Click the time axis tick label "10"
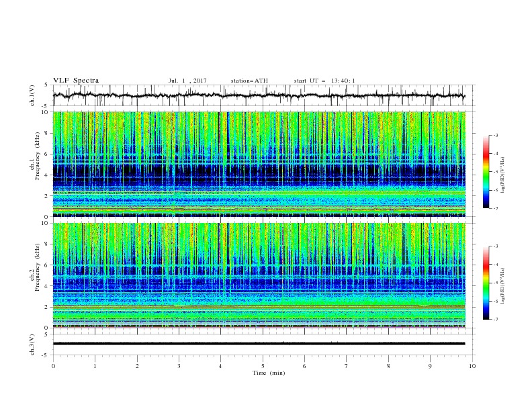This screenshot has height=411, width=532. [472, 366]
